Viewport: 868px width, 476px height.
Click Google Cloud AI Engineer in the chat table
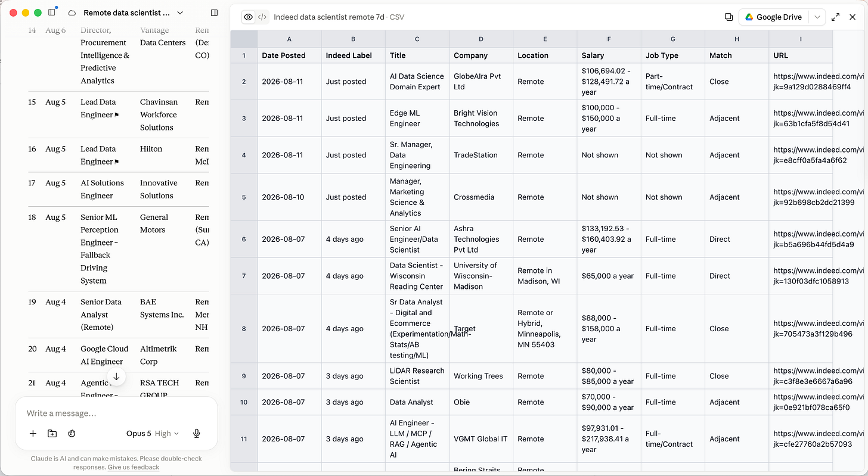click(x=104, y=355)
